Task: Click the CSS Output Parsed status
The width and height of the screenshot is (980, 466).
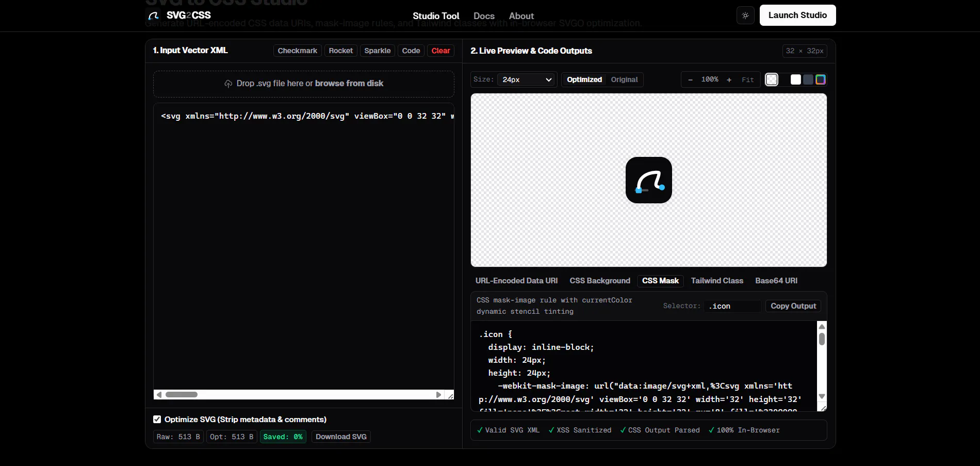Action: (660, 430)
